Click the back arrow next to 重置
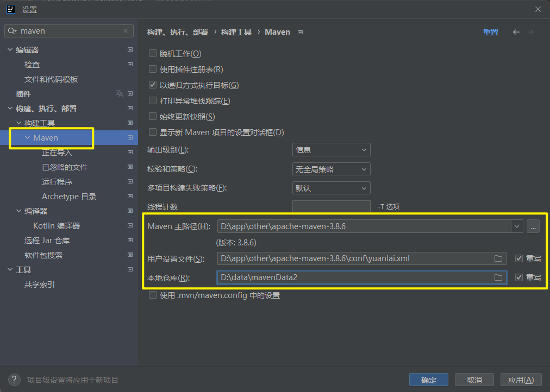Viewport: 550px width, 392px height. (x=516, y=32)
